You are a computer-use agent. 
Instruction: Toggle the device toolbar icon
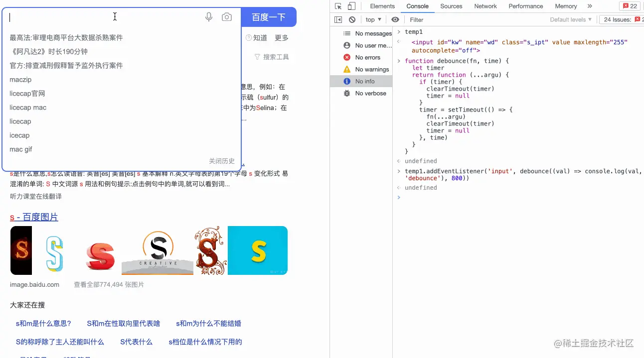tap(351, 6)
